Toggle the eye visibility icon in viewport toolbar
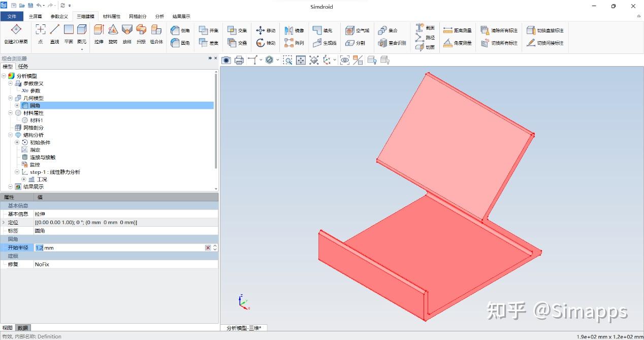Viewport: 644px width, 340px height. 344,60
